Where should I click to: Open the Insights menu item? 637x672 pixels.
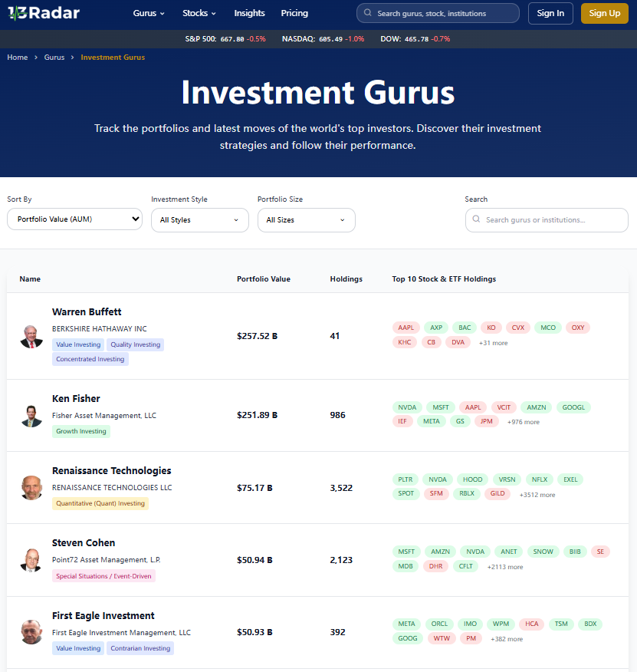tap(249, 13)
